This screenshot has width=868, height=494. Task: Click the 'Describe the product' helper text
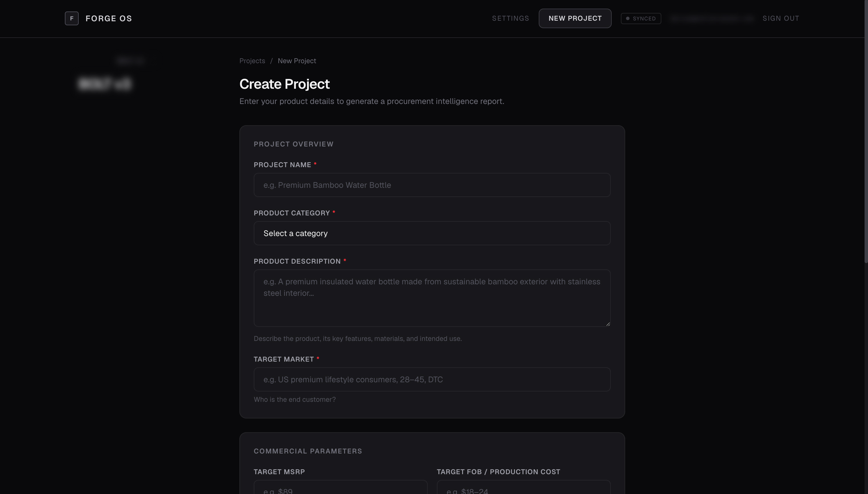coord(358,339)
